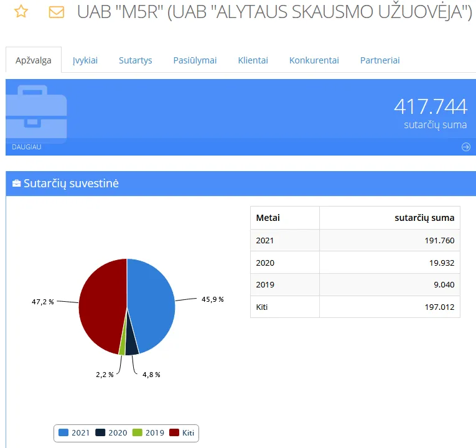
Task: Show the Konkurentai tab
Action: click(314, 60)
